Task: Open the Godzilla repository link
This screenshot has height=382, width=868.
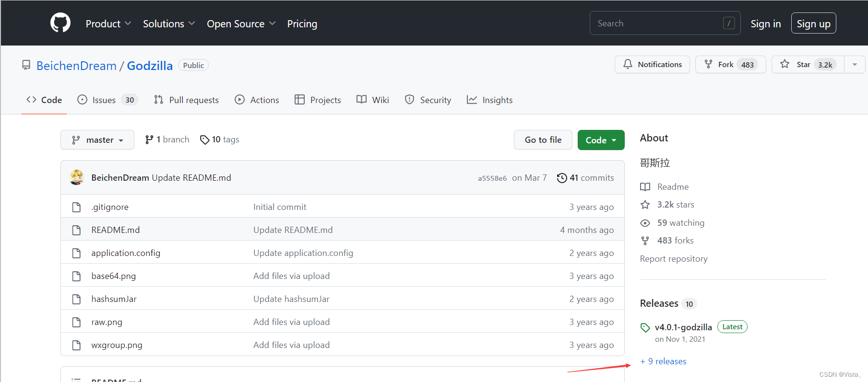Action: pos(150,66)
